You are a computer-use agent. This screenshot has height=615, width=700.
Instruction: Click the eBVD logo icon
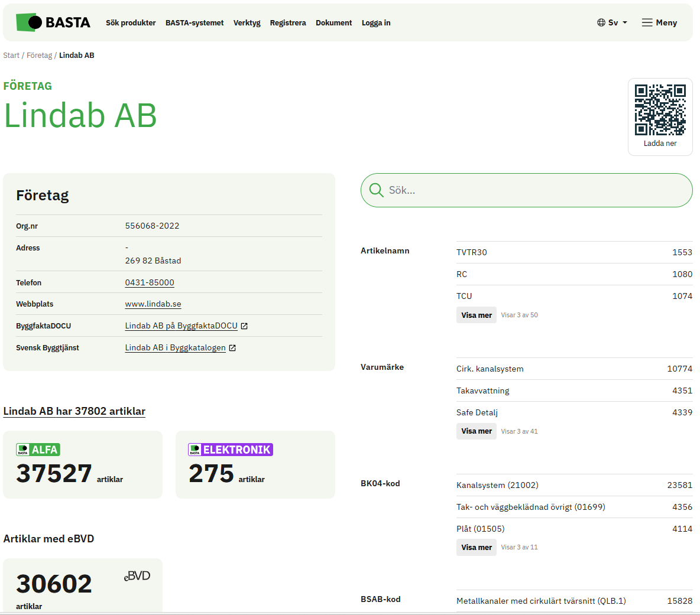pos(137,576)
